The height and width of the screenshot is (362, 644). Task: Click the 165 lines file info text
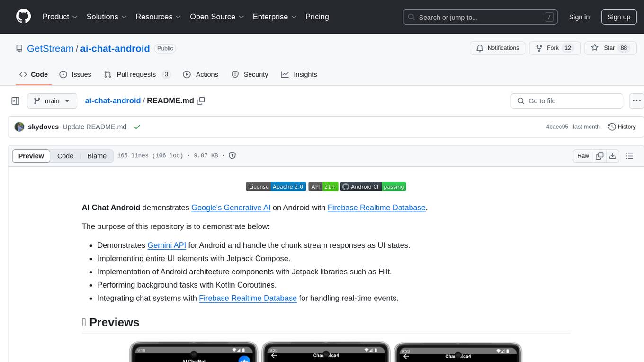(150, 155)
